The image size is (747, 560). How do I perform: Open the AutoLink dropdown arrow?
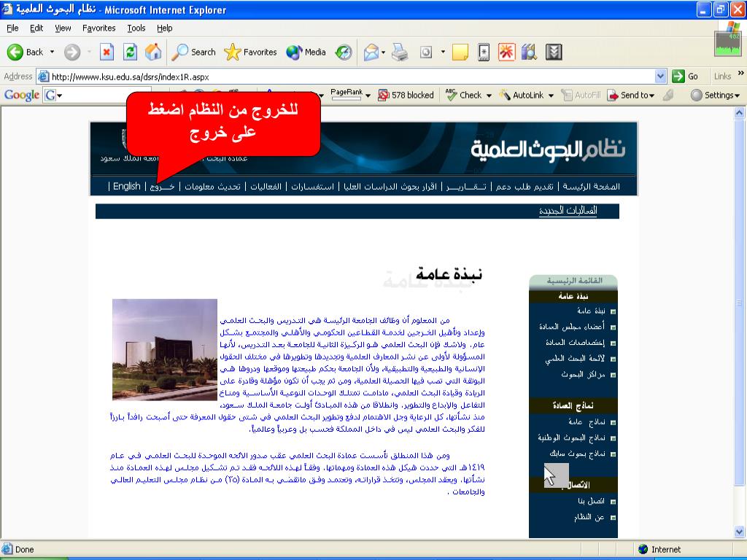click(x=551, y=96)
